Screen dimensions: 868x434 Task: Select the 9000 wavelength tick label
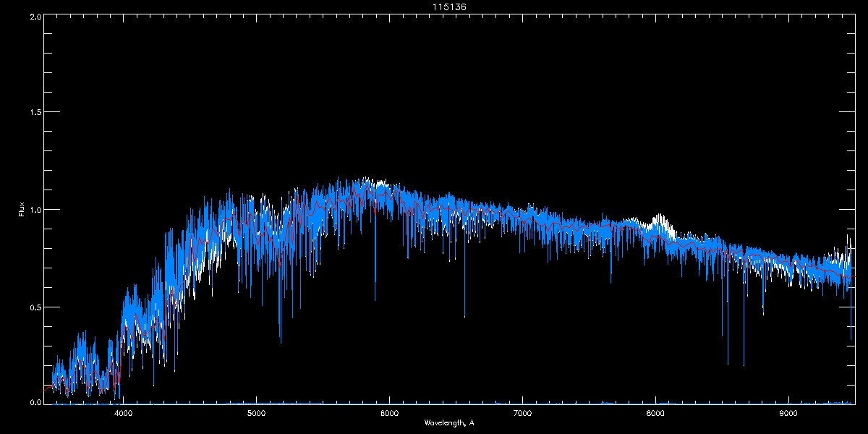788,414
